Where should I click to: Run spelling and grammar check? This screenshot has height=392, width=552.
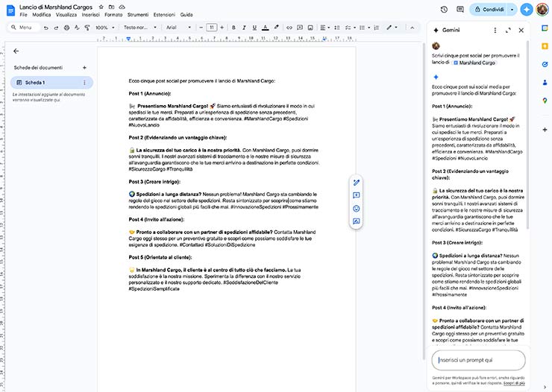coord(77,28)
